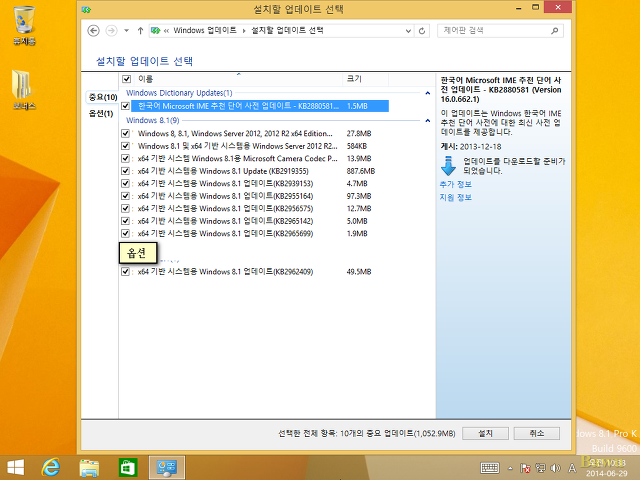Collapse Windows Dictionary Updates group
This screenshot has width=640, height=480.
pos(427,93)
